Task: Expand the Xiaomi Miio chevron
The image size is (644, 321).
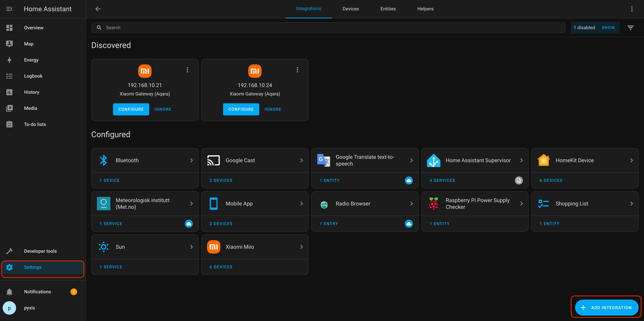Action: click(301, 247)
